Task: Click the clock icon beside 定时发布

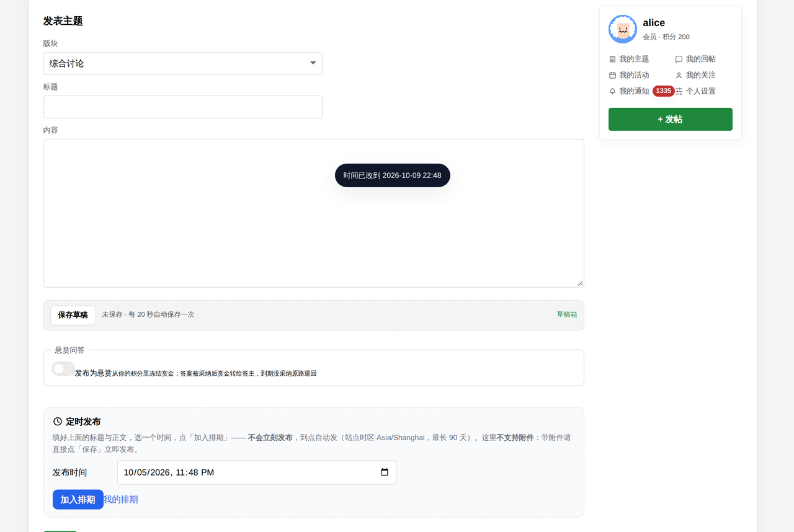Action: [58, 422]
